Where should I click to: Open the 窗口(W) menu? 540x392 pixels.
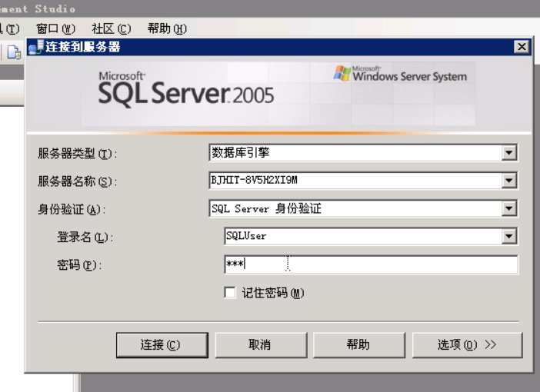55,28
